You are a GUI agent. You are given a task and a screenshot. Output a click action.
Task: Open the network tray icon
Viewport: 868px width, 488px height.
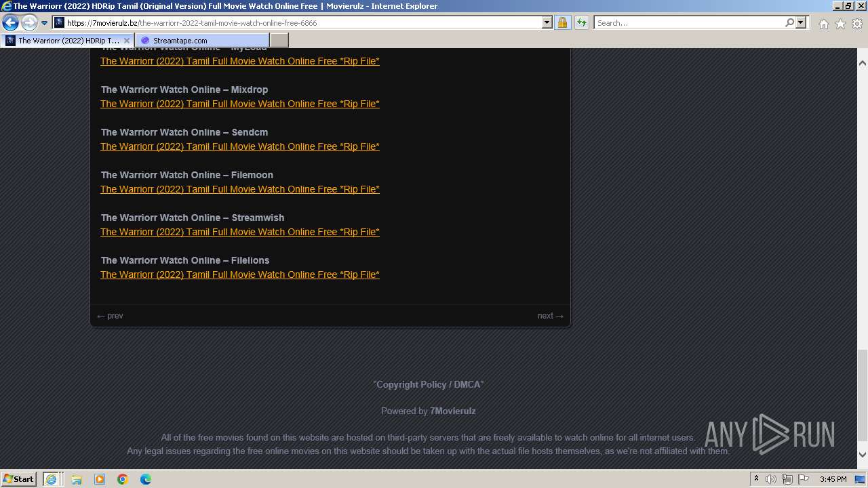(787, 479)
